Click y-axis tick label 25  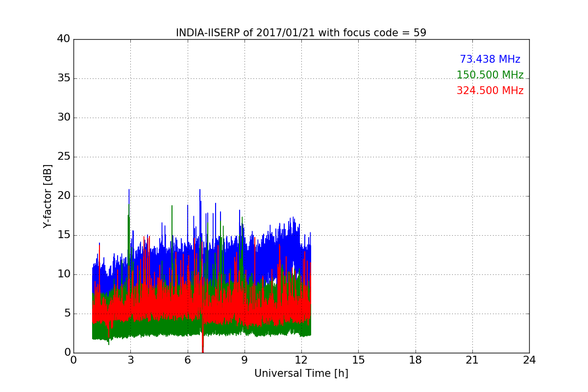click(x=64, y=157)
